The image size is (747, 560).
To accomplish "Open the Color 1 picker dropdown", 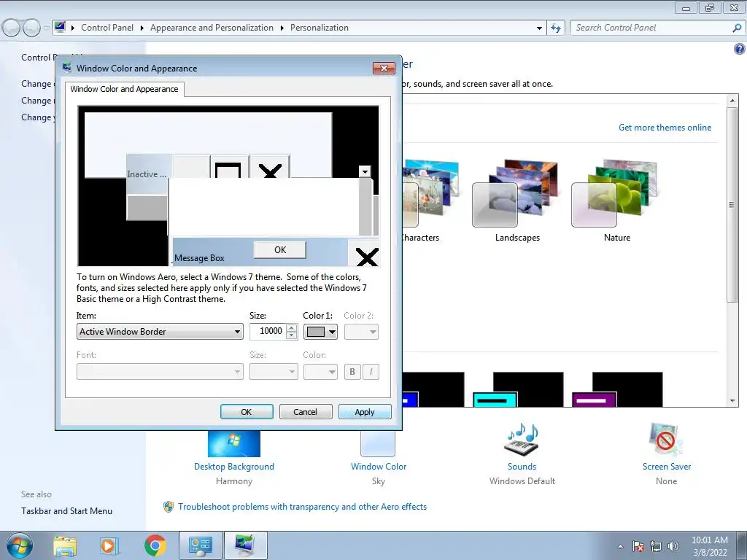I will 321,332.
